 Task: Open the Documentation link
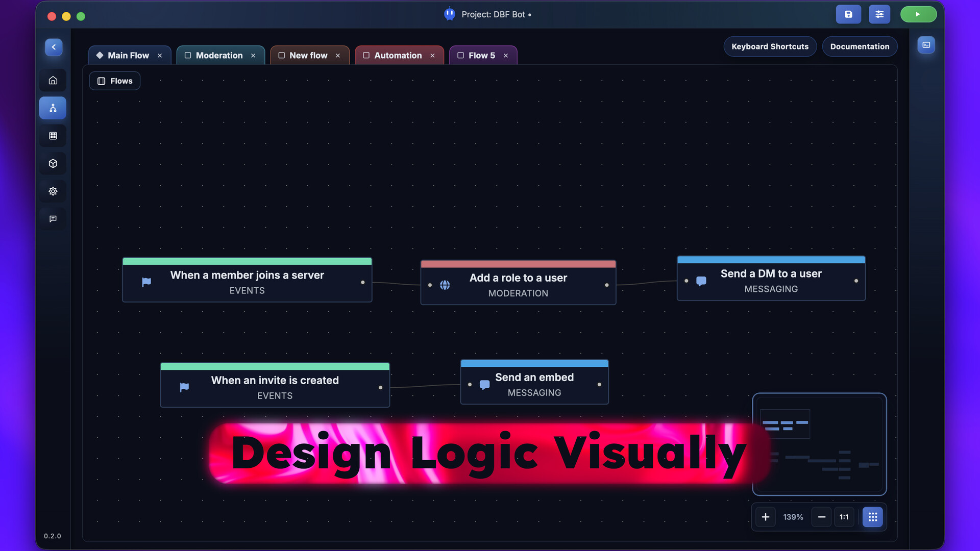860,46
